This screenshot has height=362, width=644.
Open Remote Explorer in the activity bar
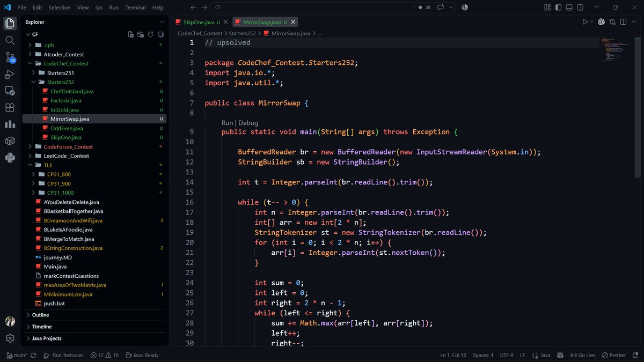coord(10,91)
